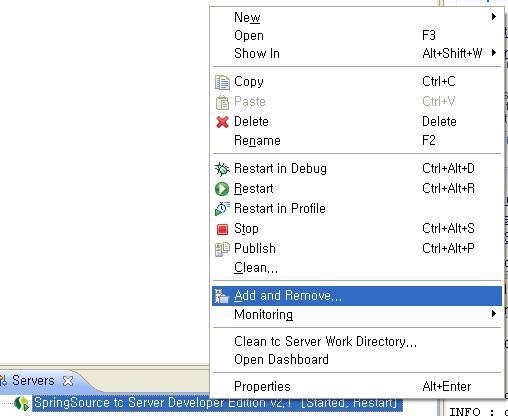Select SpringSource tc Server Developer Edition row
The height and width of the screenshot is (416, 508).
coord(217,403)
